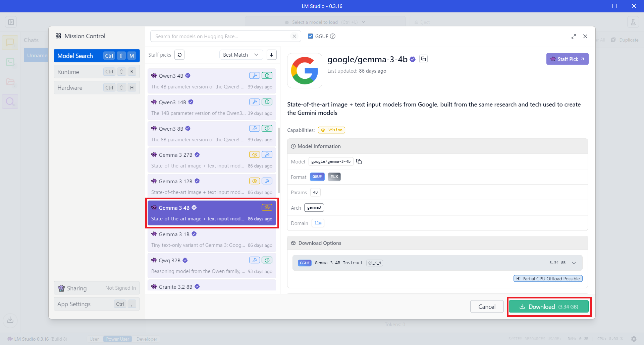Open the Discover magnifier sidebar icon
The width and height of the screenshot is (644, 345).
[x=10, y=101]
